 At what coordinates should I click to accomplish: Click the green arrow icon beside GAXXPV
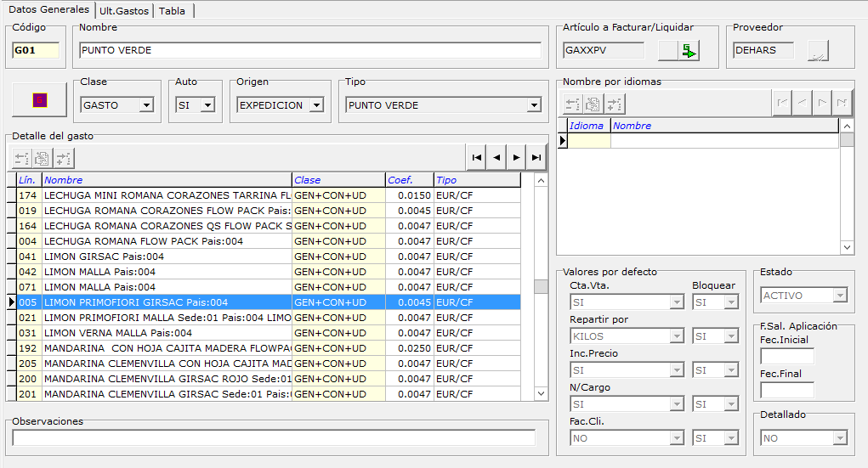[689, 51]
